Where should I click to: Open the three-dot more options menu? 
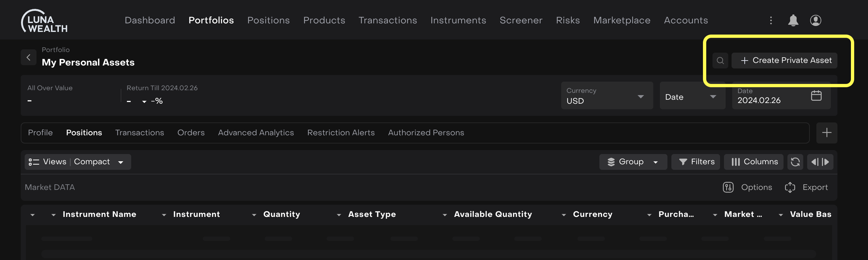click(x=771, y=20)
